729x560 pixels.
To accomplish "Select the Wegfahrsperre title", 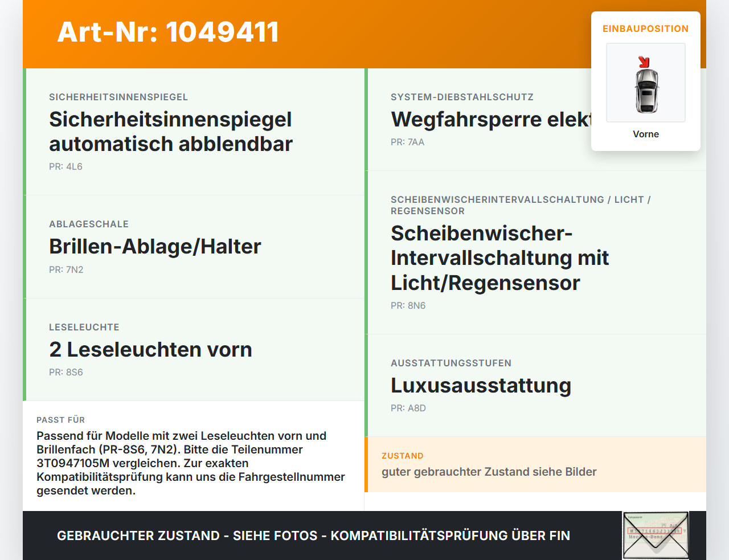I will point(491,120).
